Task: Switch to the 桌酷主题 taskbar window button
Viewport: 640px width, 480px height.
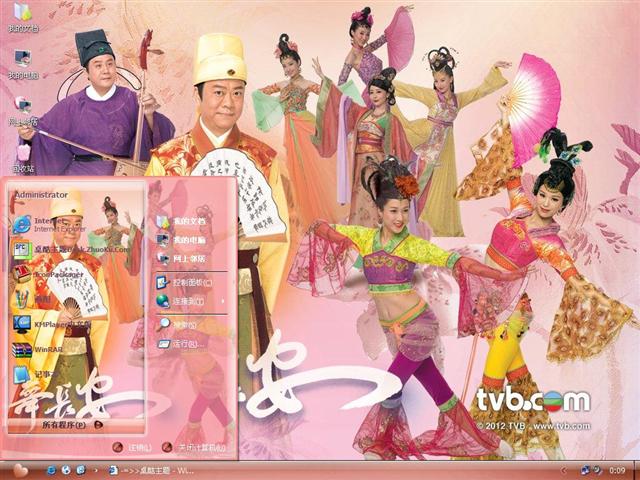Action: tap(151, 471)
